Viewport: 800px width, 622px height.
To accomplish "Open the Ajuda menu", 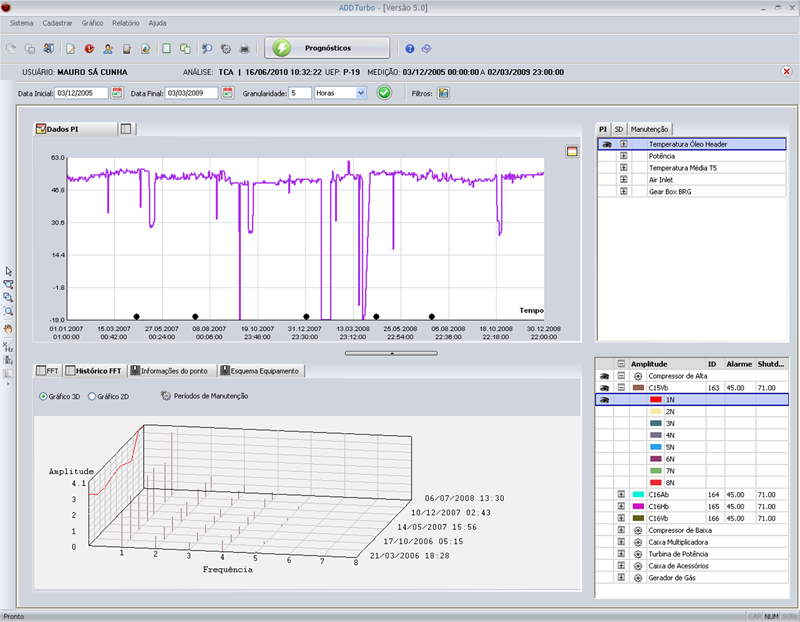I will pos(157,23).
